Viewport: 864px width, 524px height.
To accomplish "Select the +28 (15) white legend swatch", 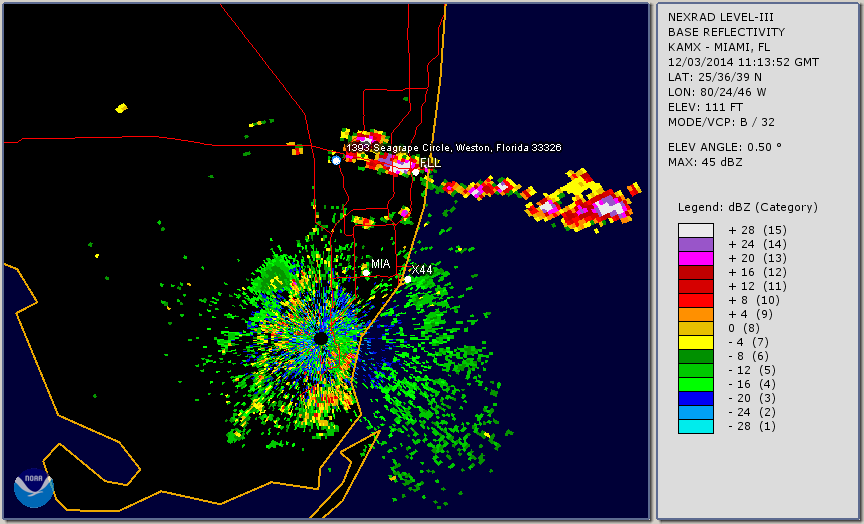I will coord(696,230).
